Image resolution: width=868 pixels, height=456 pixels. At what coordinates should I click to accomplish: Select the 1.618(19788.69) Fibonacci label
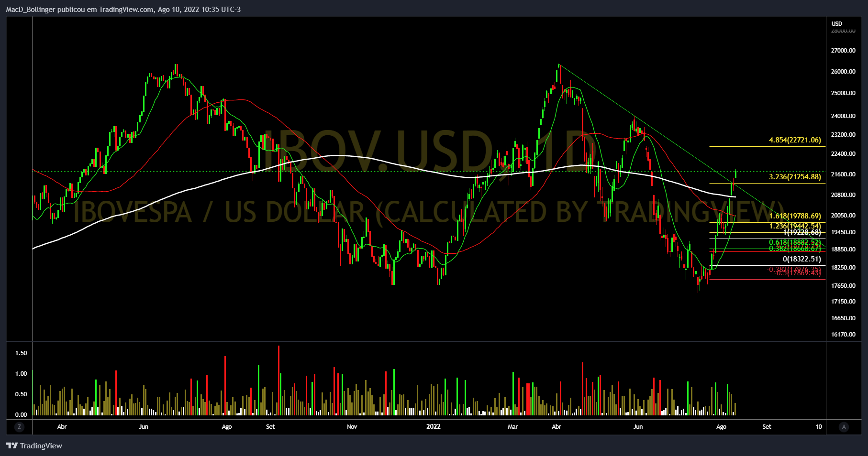pyautogui.click(x=795, y=216)
